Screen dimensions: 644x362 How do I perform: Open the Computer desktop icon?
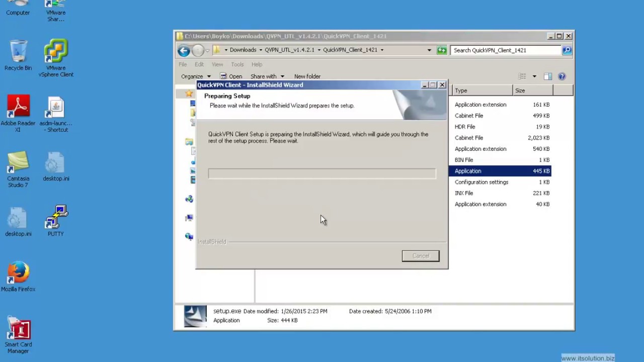click(18, 8)
